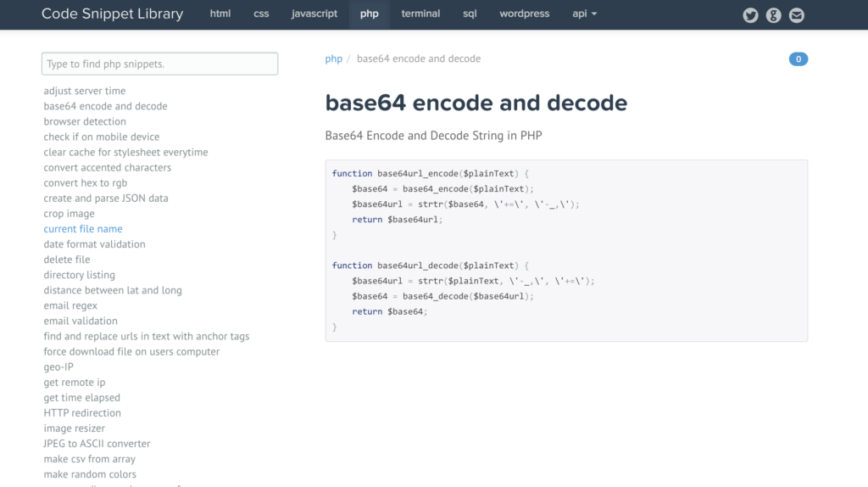Click the Code Snippet Library logo
868x487 pixels.
(x=112, y=14)
